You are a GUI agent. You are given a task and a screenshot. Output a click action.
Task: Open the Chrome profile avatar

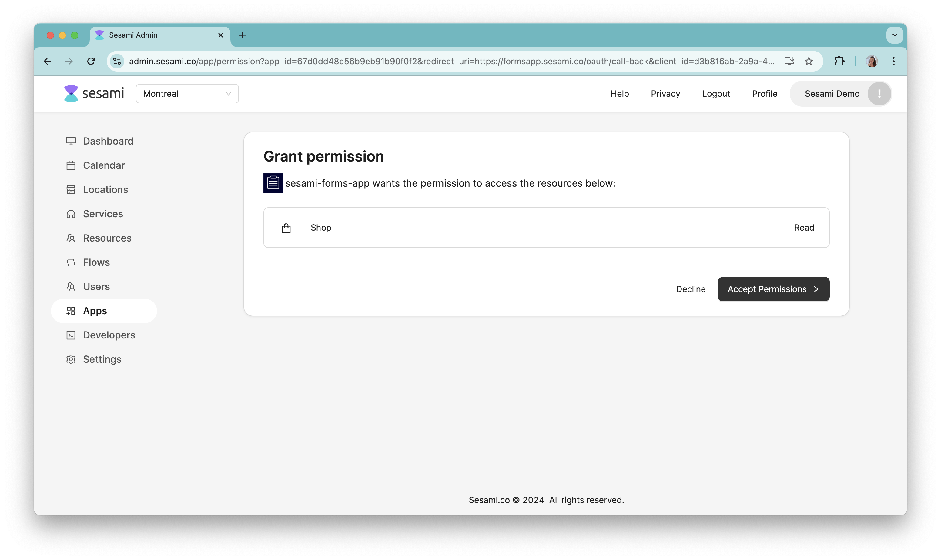point(872,61)
